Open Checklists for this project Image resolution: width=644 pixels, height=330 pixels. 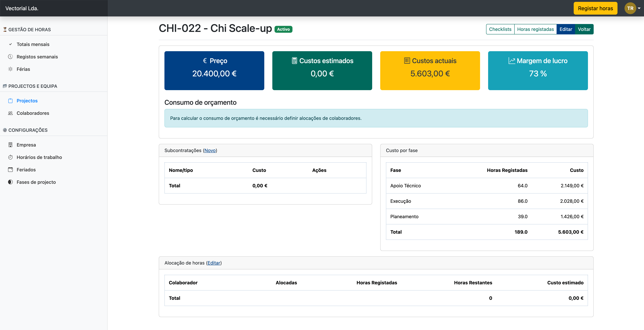[500, 29]
